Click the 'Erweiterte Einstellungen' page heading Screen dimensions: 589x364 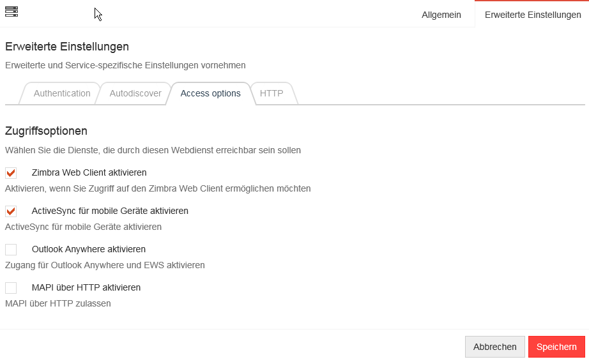click(67, 47)
